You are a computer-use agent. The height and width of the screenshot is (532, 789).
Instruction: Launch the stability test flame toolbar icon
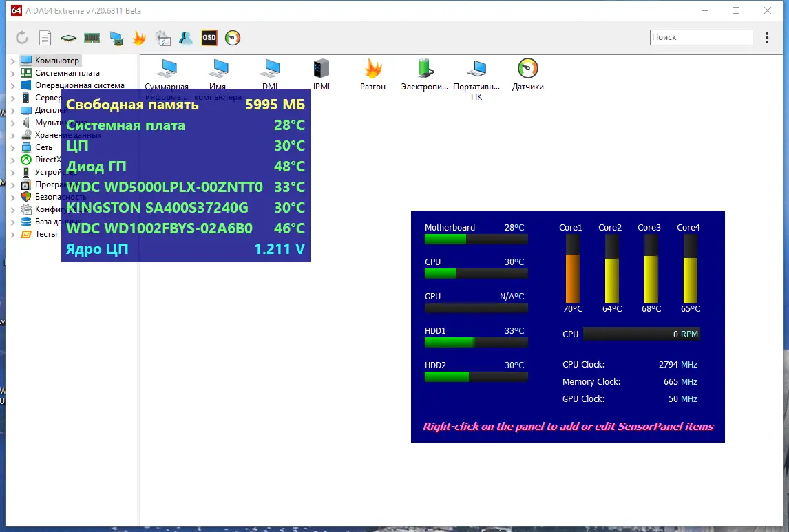click(139, 38)
